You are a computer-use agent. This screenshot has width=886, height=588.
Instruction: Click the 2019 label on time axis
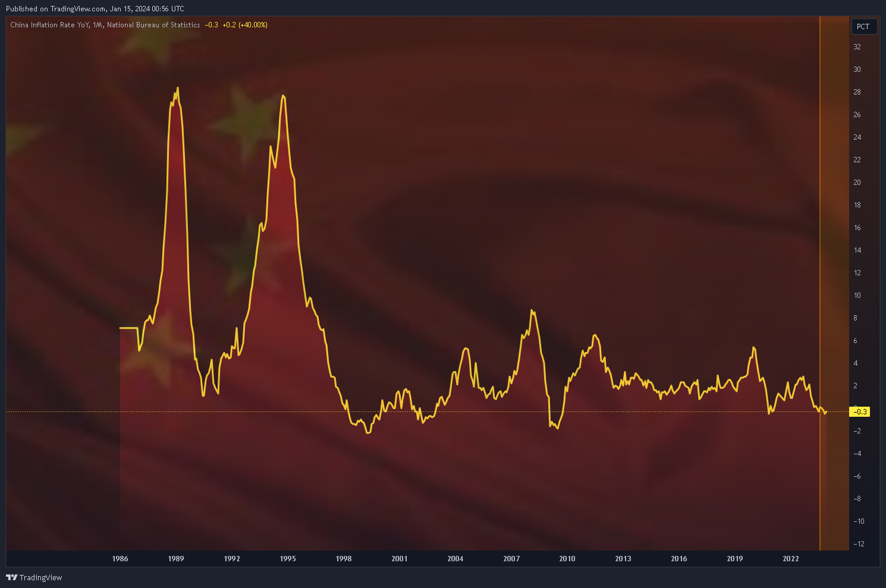(x=735, y=558)
